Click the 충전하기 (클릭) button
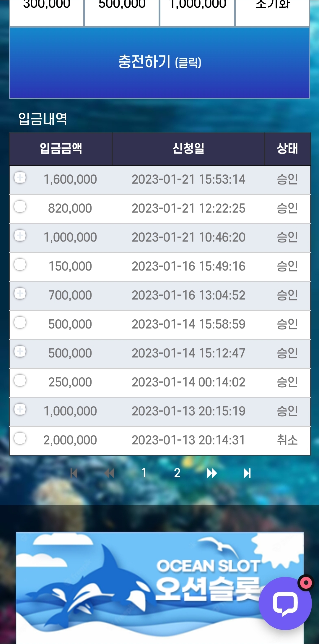The image size is (319, 644). click(x=159, y=63)
